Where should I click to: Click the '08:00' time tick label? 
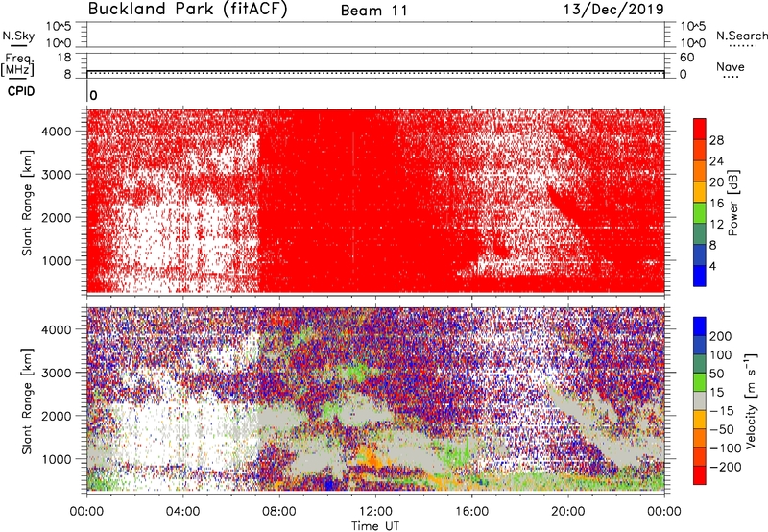point(279,512)
